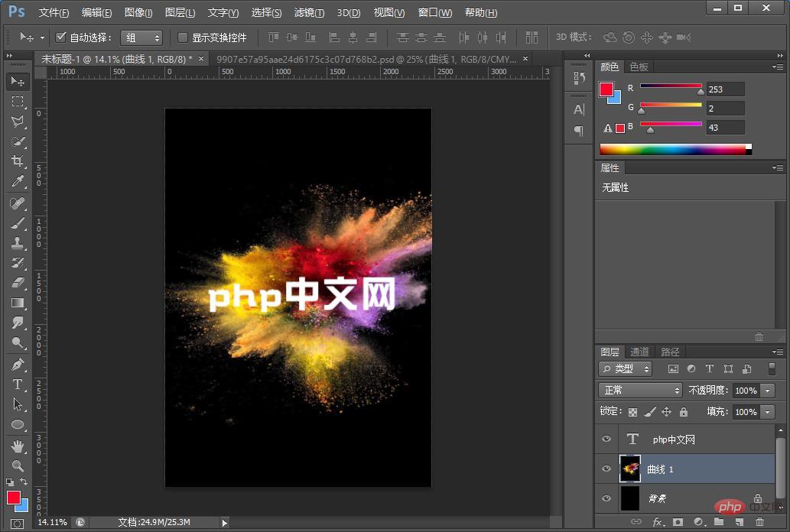
Task: Select the Rectangular Marquee tool
Action: [x=18, y=102]
